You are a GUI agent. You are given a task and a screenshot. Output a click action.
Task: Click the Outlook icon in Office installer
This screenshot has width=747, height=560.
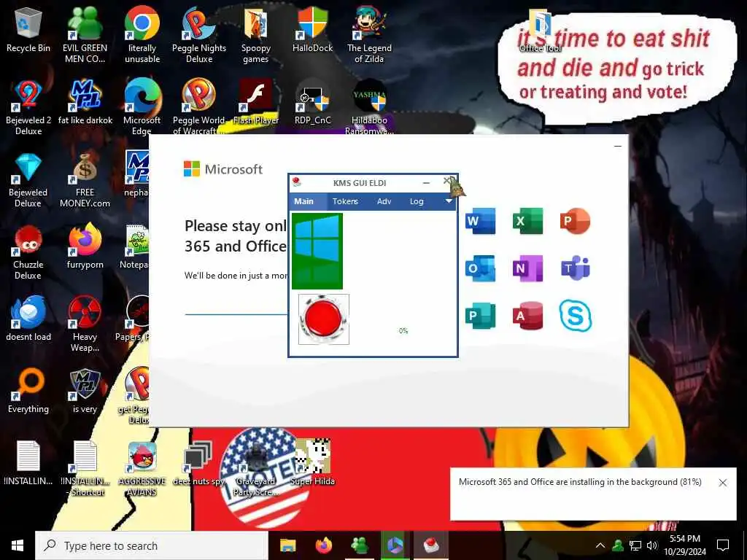480,268
